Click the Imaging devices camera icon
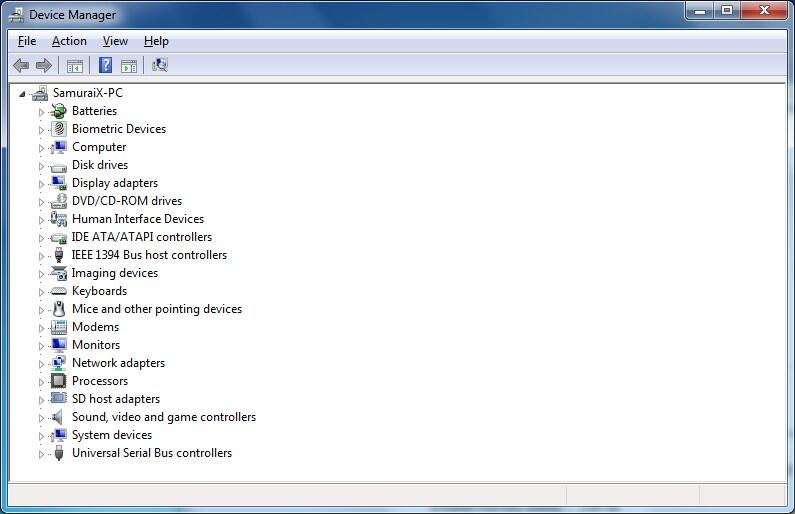 point(59,273)
